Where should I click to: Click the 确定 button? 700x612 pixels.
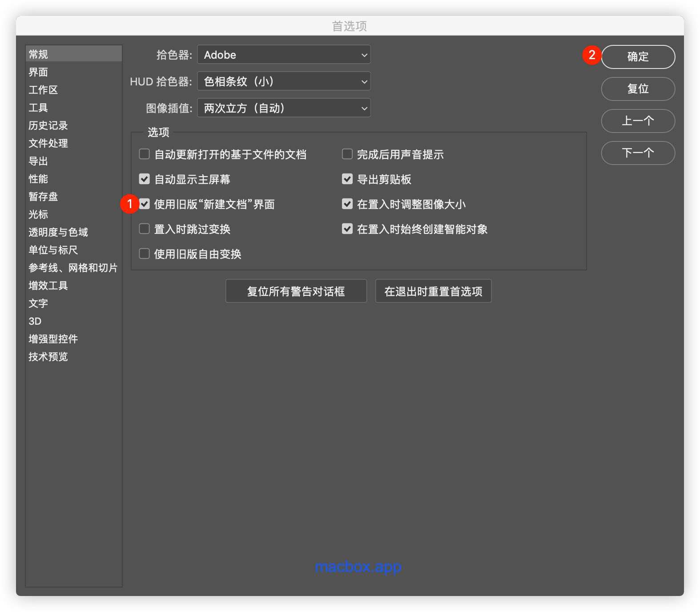point(638,57)
